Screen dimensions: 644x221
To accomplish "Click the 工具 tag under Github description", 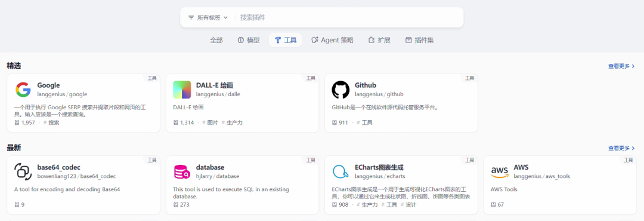I will pyautogui.click(x=365, y=122).
